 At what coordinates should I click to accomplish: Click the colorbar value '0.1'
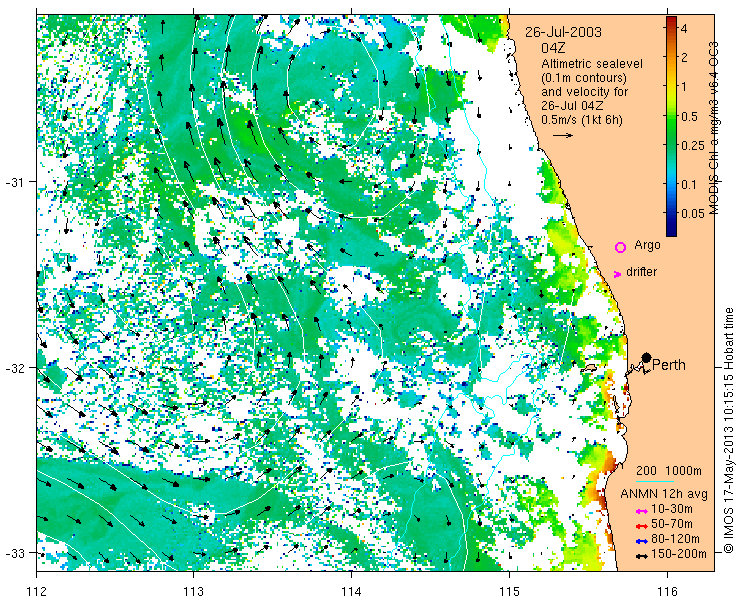[689, 184]
